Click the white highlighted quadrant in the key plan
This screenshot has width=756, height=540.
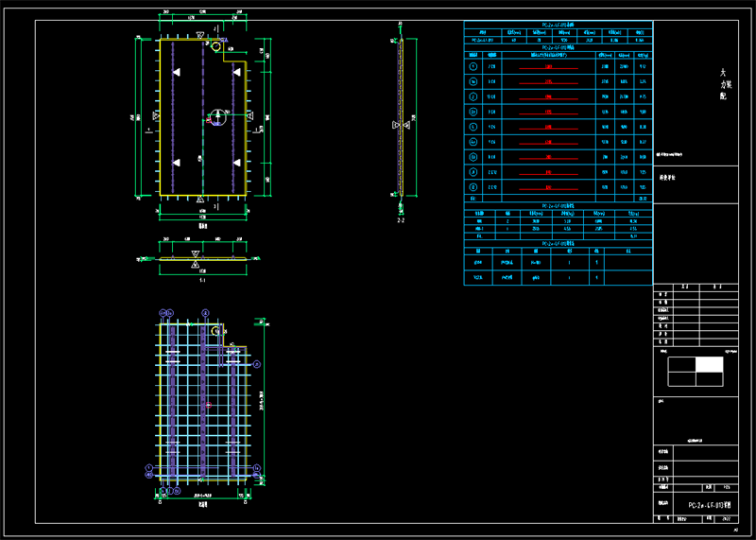coord(710,365)
